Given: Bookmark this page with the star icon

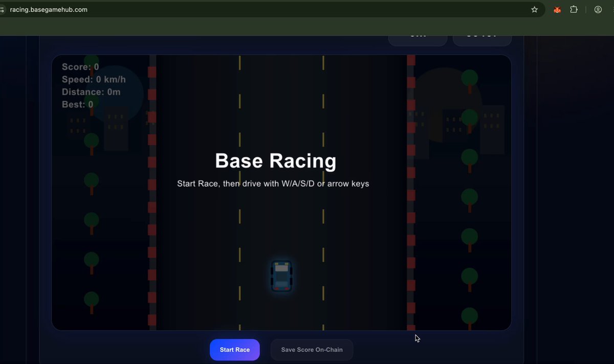Looking at the screenshot, I should 535,10.
